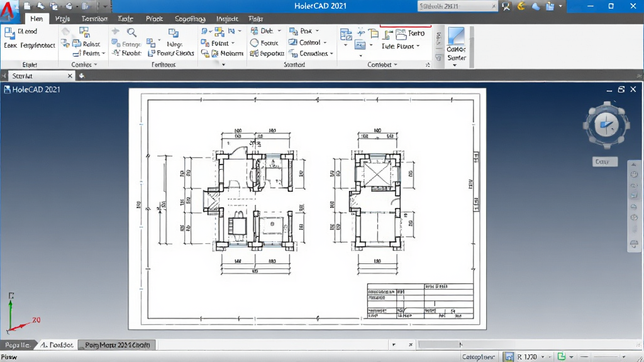Click the blue cloud icon in title bar
Image resolution: width=644 pixels, height=362 pixels.
tap(536, 6)
